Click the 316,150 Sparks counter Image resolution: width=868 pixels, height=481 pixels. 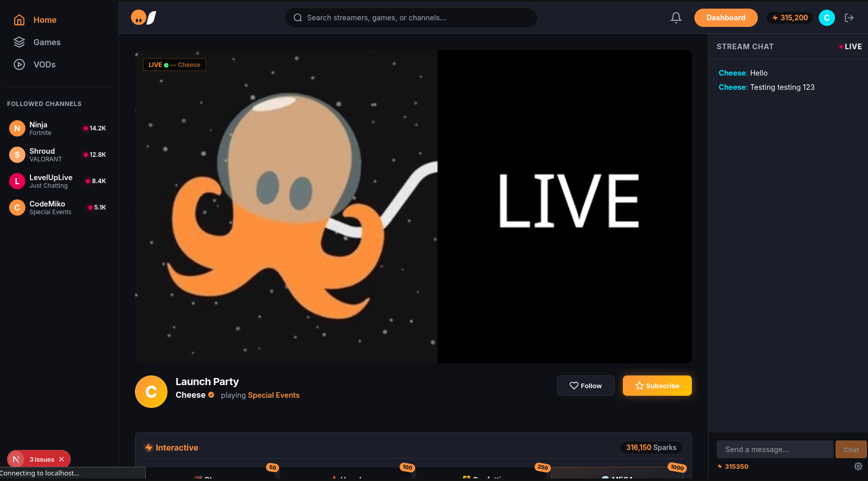pos(651,448)
